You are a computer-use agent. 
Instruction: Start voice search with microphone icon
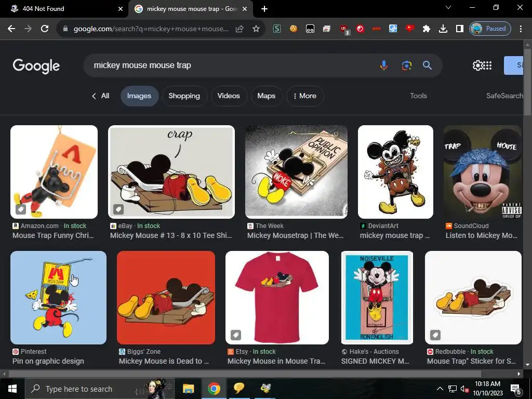coord(384,65)
